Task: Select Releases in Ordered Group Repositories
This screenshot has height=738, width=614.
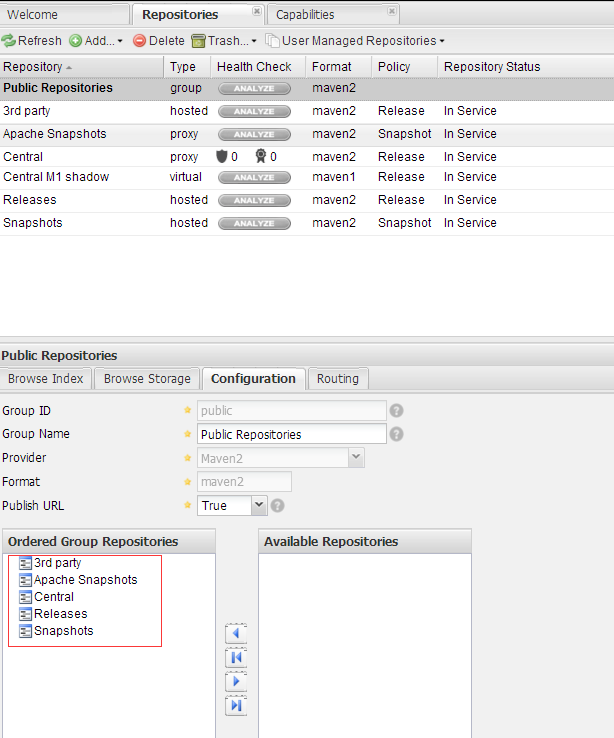Action: [x=53, y=614]
